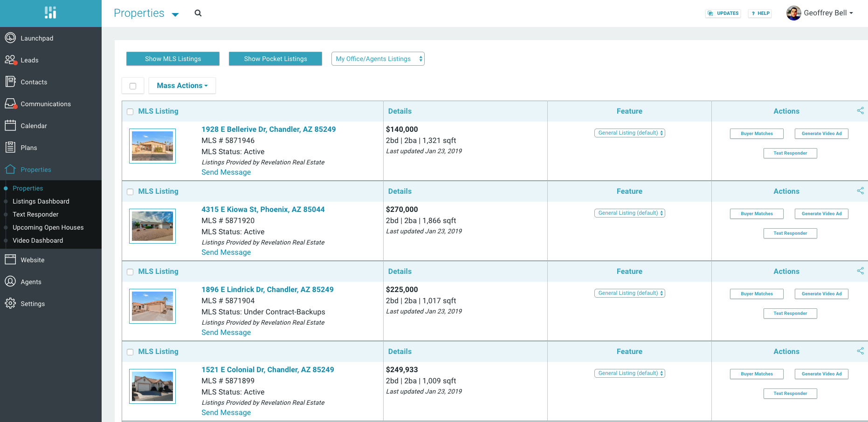868x422 pixels.
Task: Check the 1928 E Bellerive Dr listing
Action: [x=130, y=112]
